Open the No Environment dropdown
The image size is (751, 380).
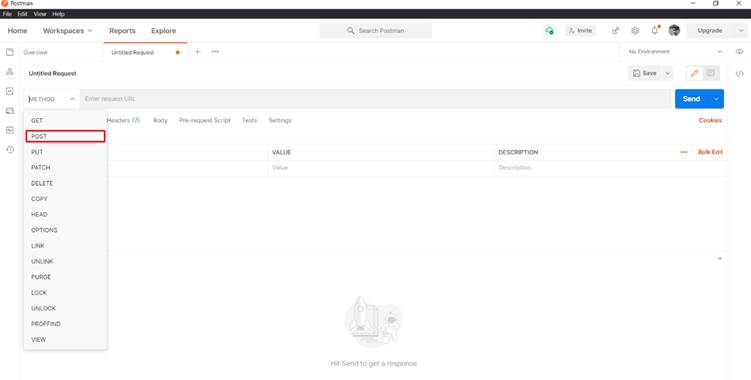pyautogui.click(x=674, y=52)
